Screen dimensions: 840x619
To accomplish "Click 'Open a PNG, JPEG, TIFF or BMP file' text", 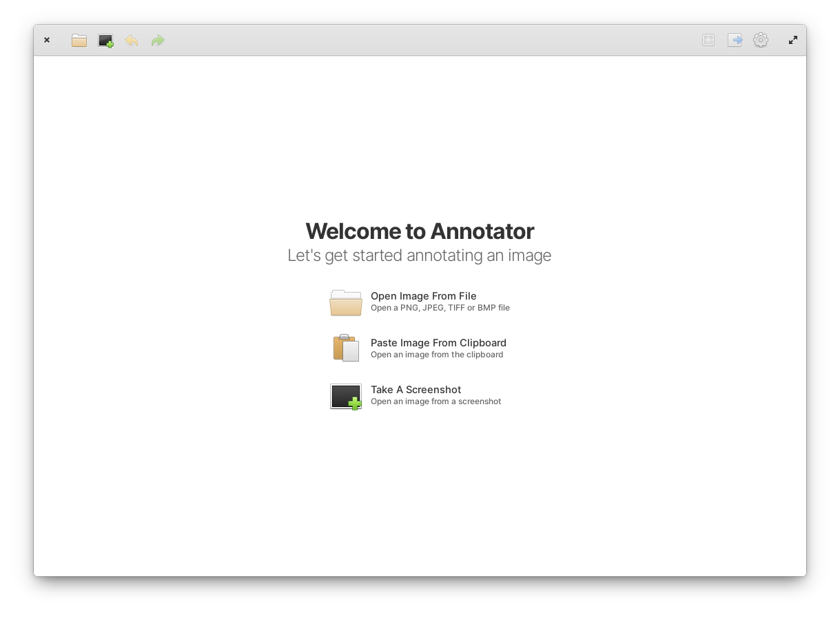I will coord(440,308).
